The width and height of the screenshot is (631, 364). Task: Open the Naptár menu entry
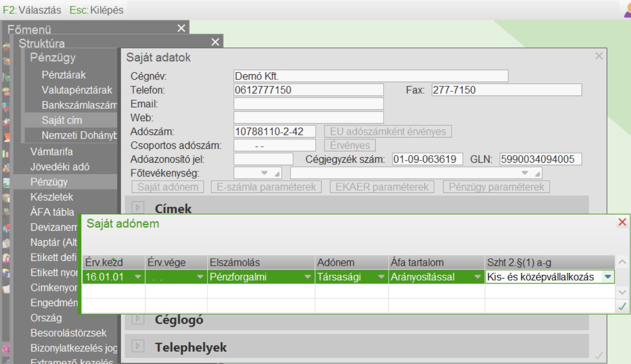(x=54, y=242)
